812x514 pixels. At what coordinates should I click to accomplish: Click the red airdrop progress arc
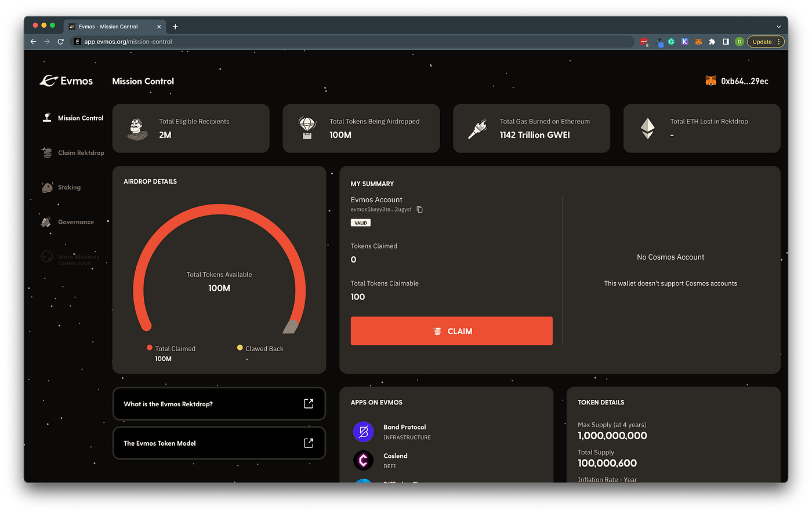(219, 209)
